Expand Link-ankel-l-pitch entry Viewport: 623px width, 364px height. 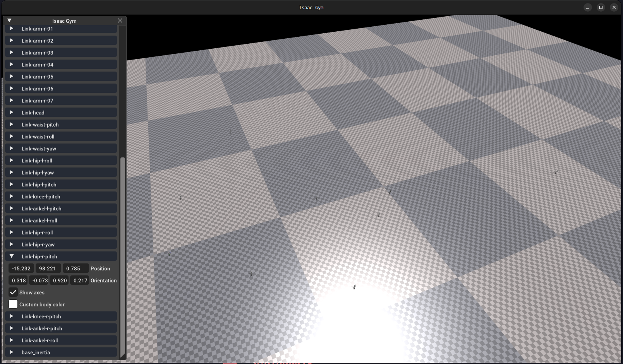[61, 208]
